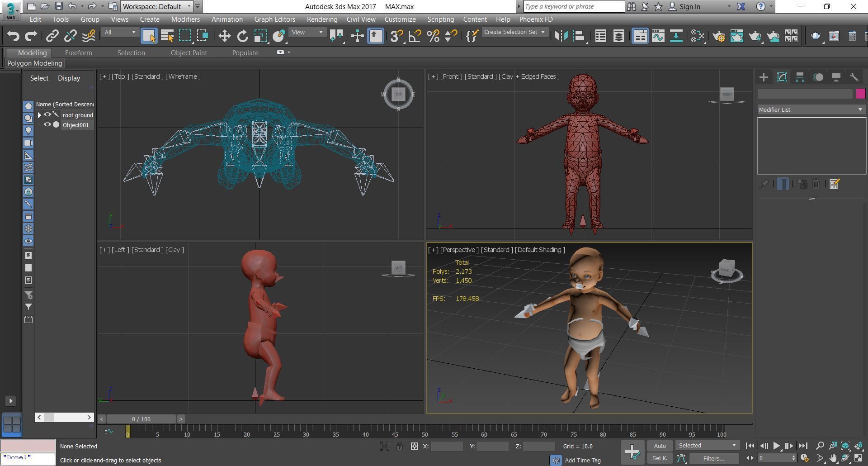Screen dimensions: 868x466
Task: Toggle 3D Snaps button
Action: 396,36
